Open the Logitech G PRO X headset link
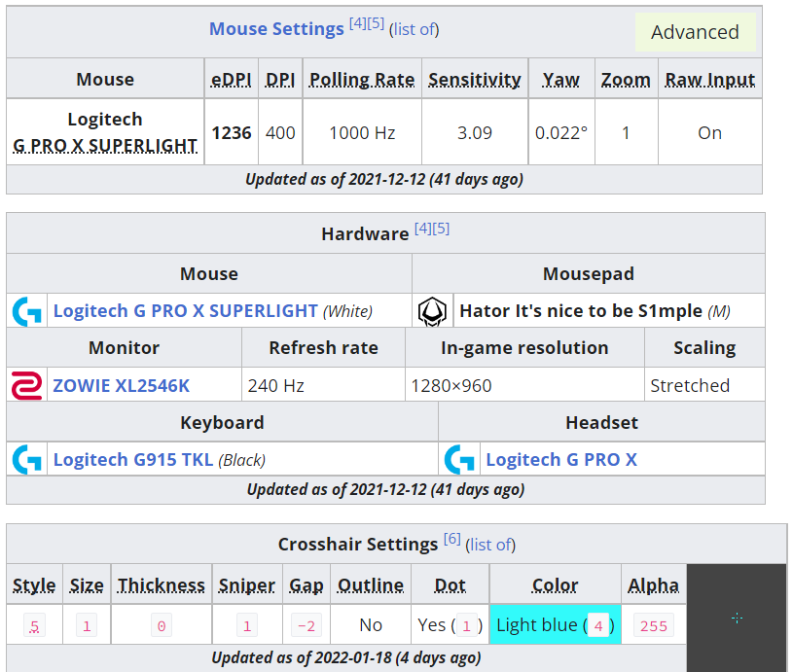The image size is (793, 672). coord(561,459)
